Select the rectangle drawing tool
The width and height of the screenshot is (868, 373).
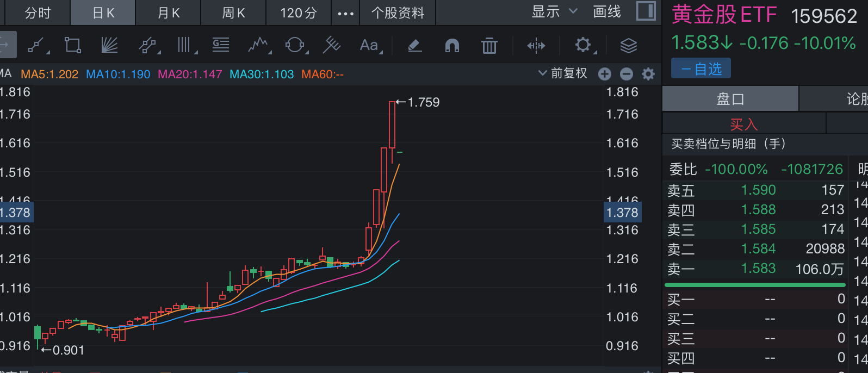[72, 45]
